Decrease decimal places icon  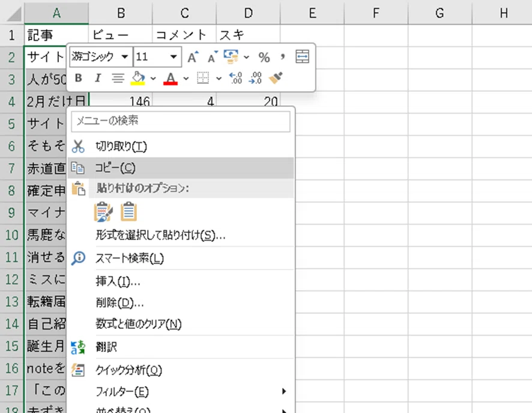coord(255,78)
